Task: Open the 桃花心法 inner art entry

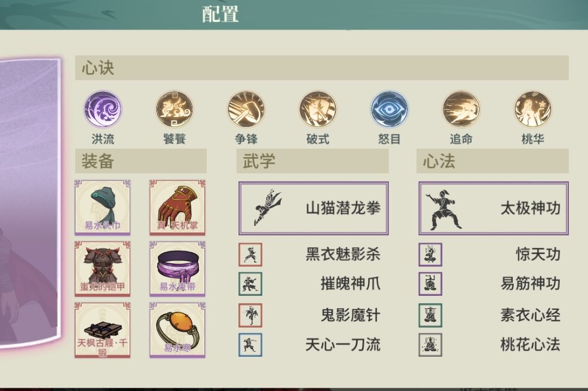Action: coord(490,345)
